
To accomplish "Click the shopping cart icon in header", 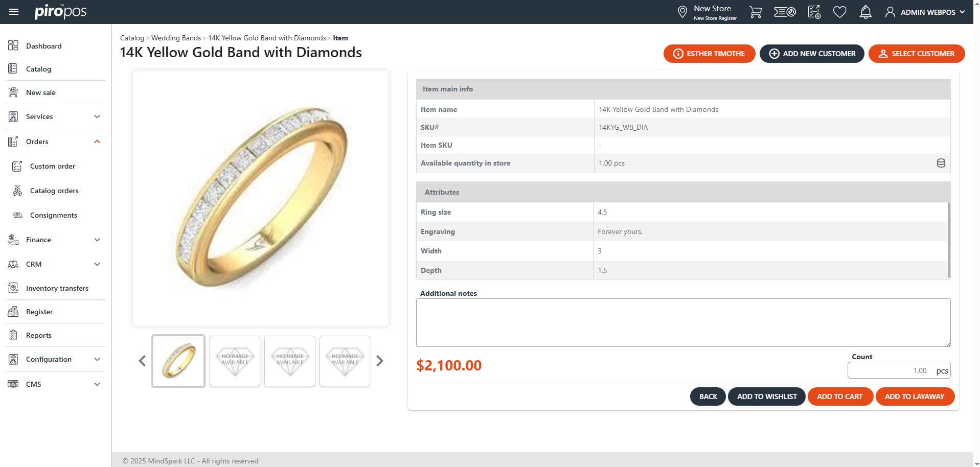I will (755, 12).
